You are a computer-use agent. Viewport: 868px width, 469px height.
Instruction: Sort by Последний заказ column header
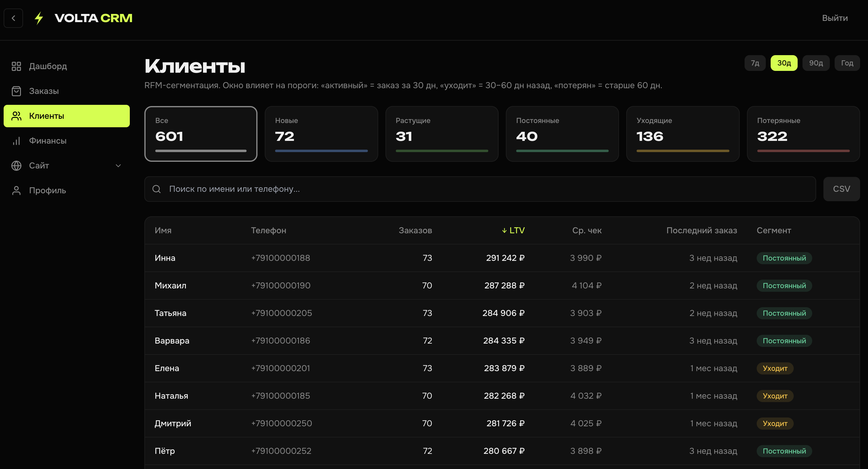[x=701, y=231]
